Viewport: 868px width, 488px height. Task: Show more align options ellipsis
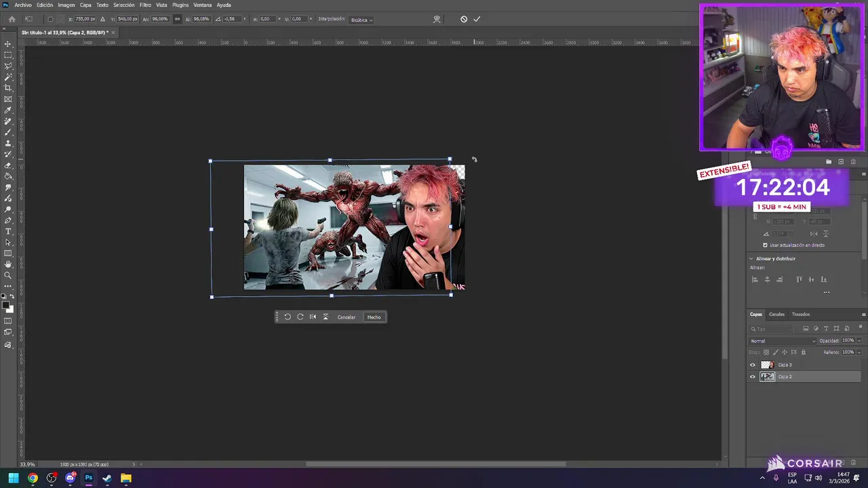[826, 292]
